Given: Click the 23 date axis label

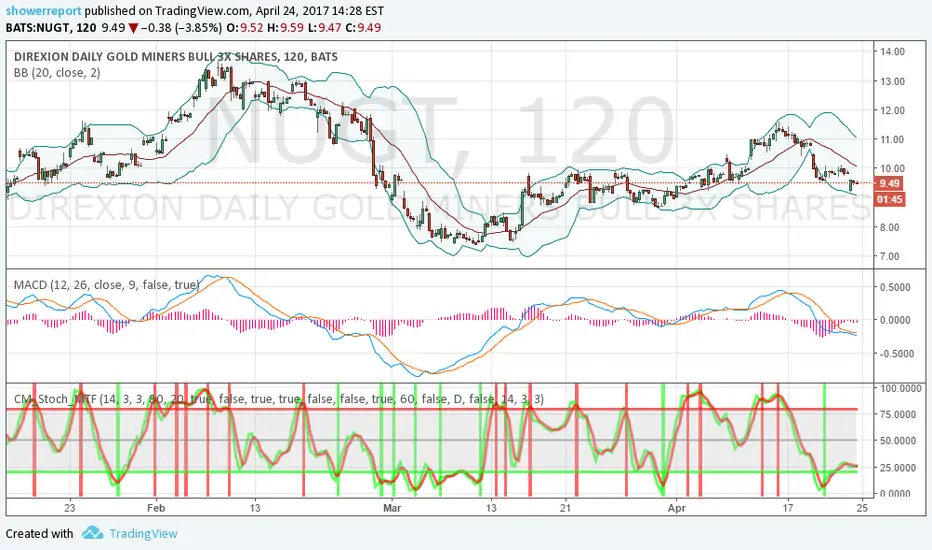Looking at the screenshot, I should pyautogui.click(x=70, y=508).
